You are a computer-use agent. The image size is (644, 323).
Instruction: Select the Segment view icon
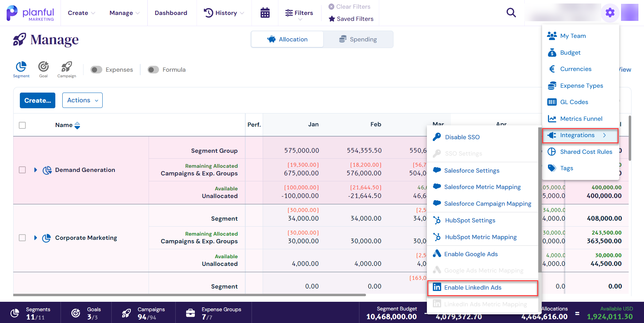coord(21,69)
